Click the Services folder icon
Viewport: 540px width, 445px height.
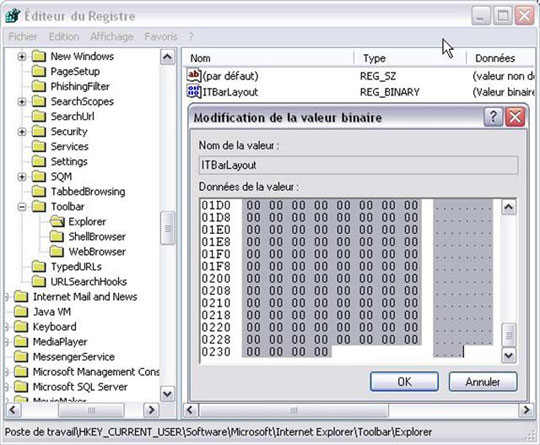(39, 146)
